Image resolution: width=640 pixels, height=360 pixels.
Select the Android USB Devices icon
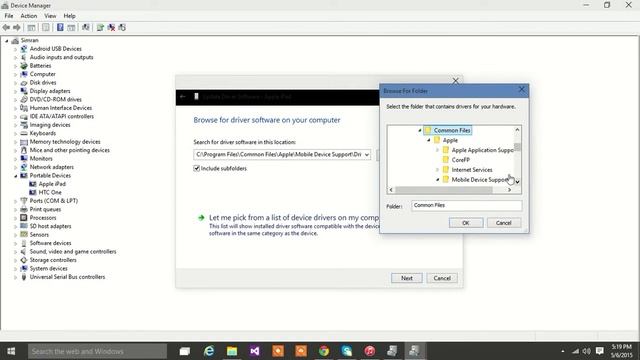click(24, 49)
